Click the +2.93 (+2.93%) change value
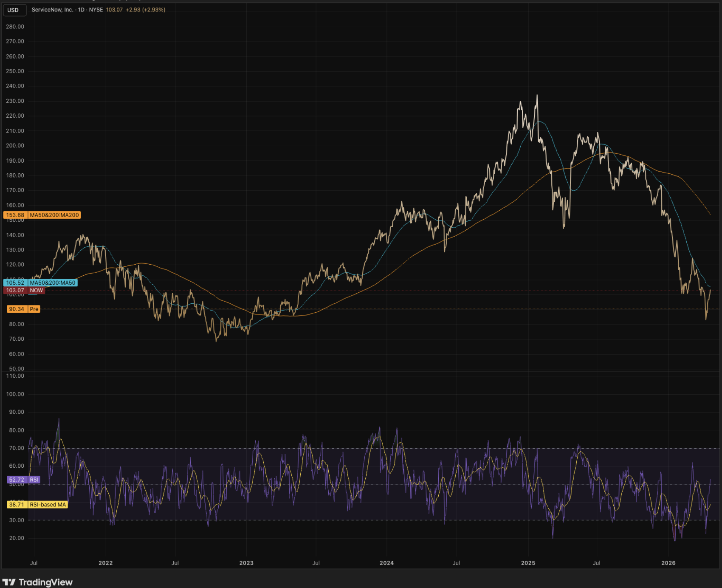722x588 pixels. (145, 10)
